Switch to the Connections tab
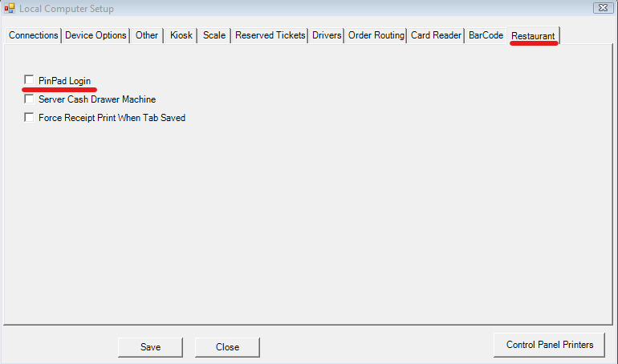The width and height of the screenshot is (618, 364). pos(33,35)
